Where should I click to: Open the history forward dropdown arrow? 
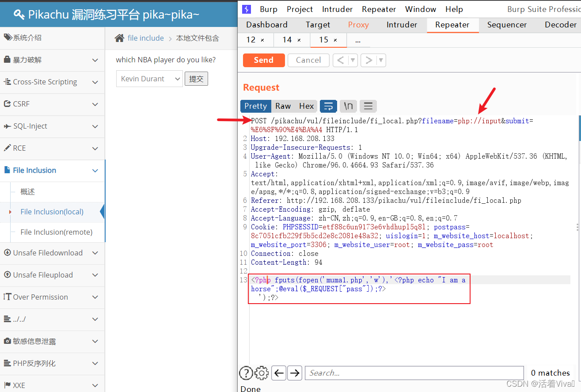tap(381, 60)
